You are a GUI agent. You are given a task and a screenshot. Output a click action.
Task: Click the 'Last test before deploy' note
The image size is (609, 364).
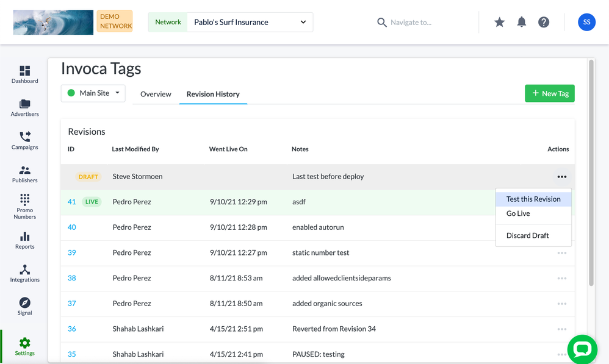328,177
